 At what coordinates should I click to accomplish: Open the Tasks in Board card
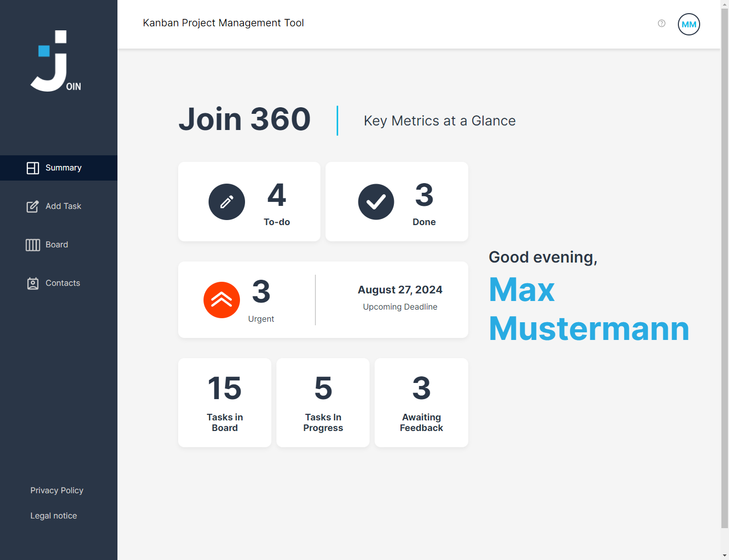(x=225, y=403)
